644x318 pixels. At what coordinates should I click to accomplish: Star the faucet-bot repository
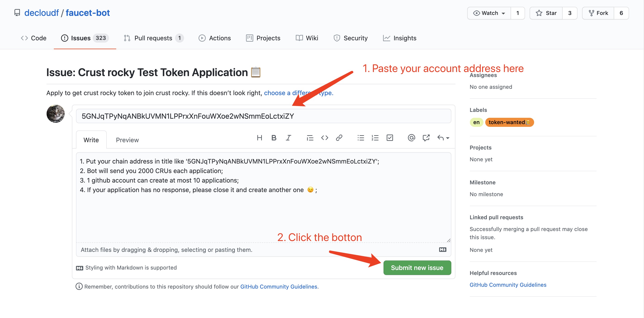[546, 13]
